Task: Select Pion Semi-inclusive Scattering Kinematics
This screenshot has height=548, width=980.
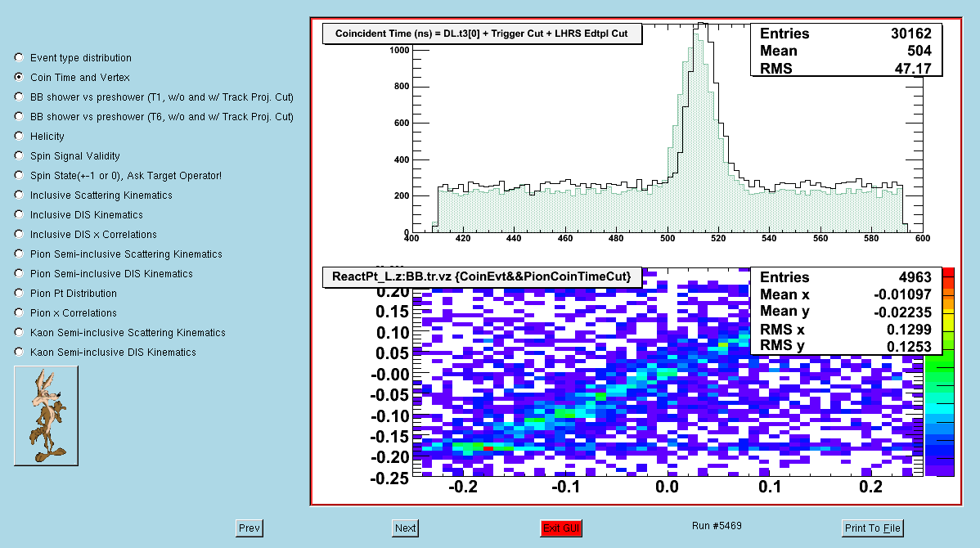Action: pyautogui.click(x=19, y=254)
